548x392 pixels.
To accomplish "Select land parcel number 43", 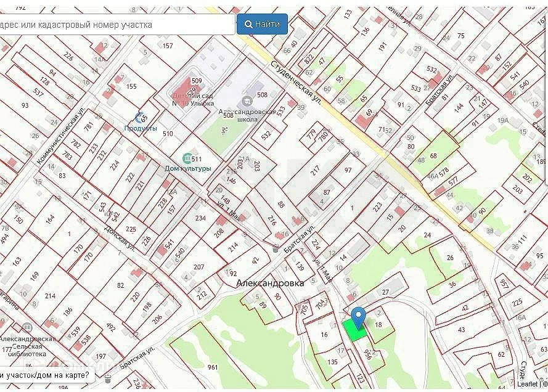I will [461, 330].
